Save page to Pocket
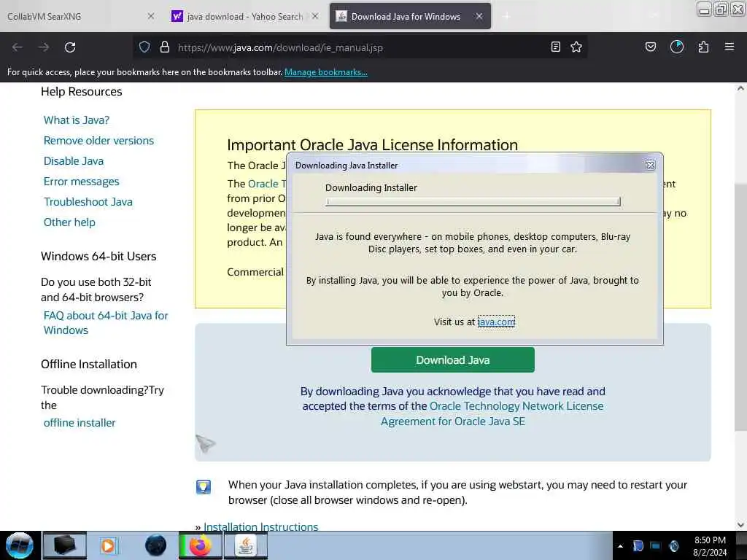This screenshot has height=560, width=747. pos(650,47)
